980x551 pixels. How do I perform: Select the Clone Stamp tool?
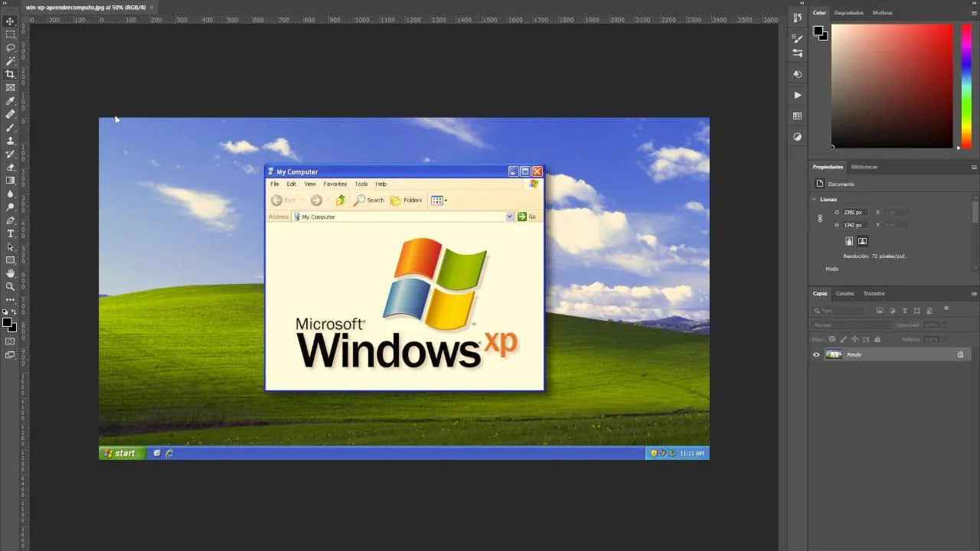pos(10,141)
